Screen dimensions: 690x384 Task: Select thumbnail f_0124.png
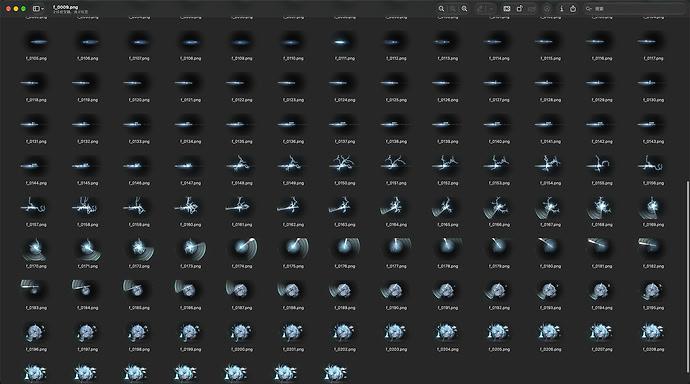[x=345, y=84]
